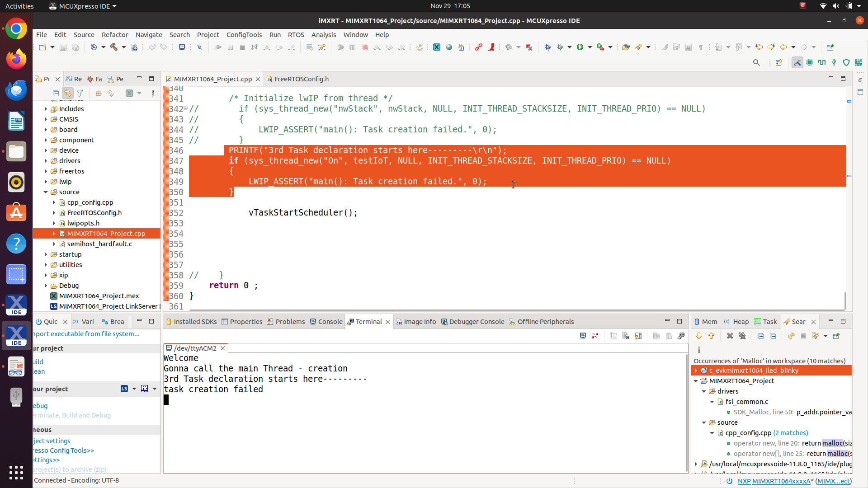Click the Collapse All icon in Project Explorer
This screenshot has width=868, height=488.
pyautogui.click(x=56, y=93)
